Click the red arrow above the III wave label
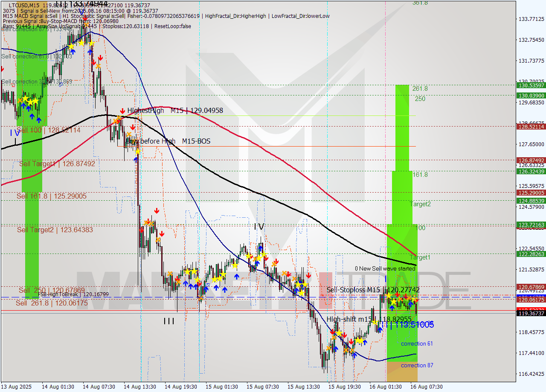 coord(177,278)
